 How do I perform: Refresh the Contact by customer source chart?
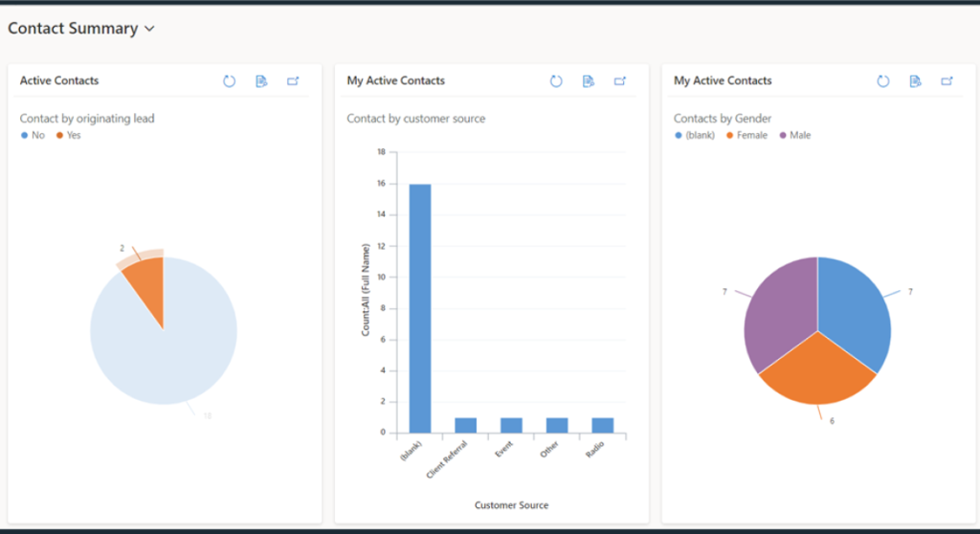[x=556, y=81]
